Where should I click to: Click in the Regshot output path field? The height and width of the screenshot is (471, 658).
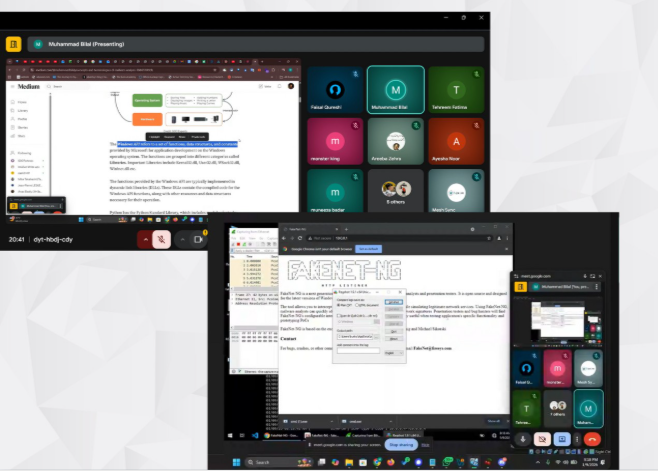(355, 337)
